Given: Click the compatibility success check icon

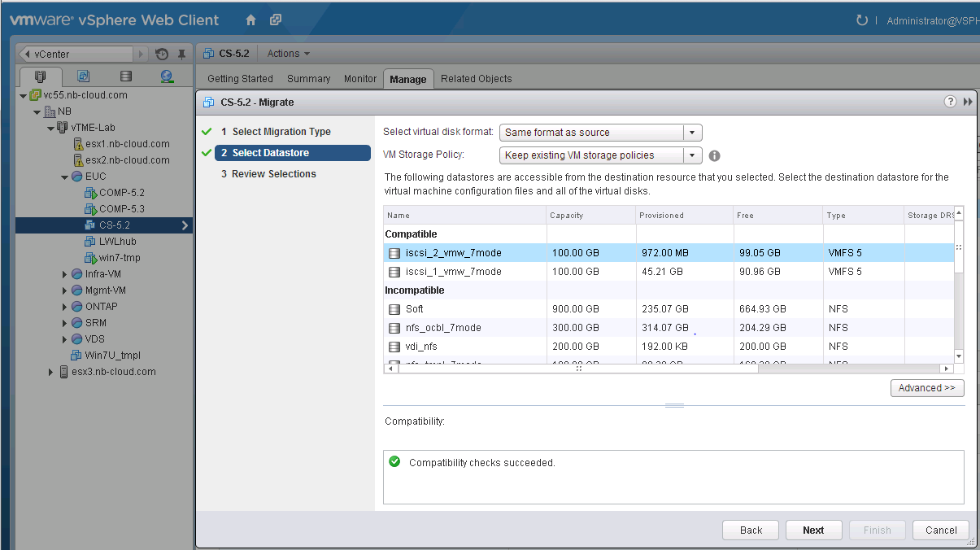Looking at the screenshot, I should [x=394, y=462].
